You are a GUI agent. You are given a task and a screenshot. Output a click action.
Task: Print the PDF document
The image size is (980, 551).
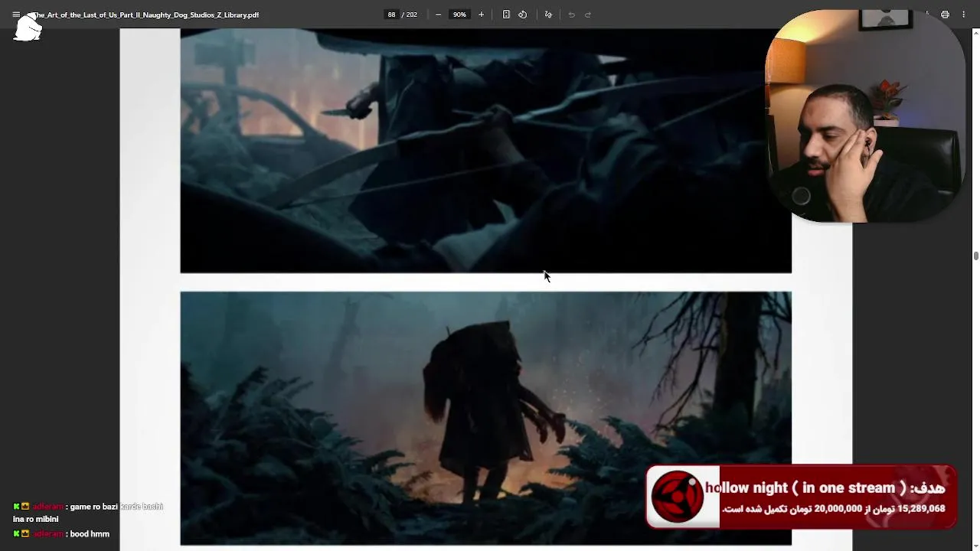[945, 15]
